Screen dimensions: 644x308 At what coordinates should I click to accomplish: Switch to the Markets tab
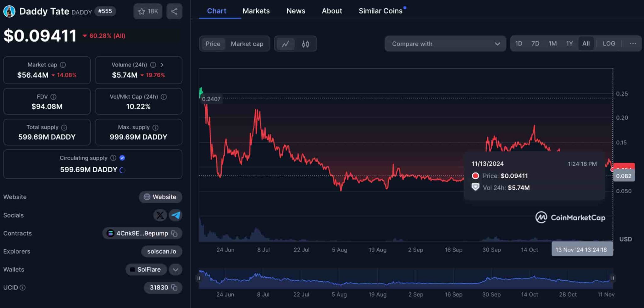(x=256, y=11)
